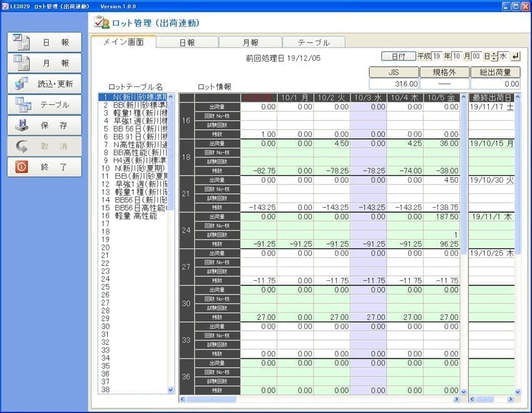Image resolution: width=532 pixels, height=413 pixels.
Task: Switch to the 月報 tab at top
Action: 250,43
